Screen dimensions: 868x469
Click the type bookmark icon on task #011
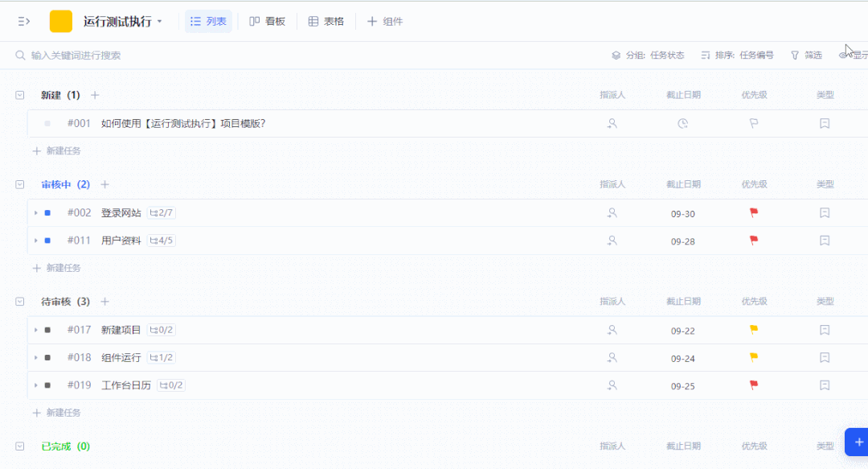(825, 241)
